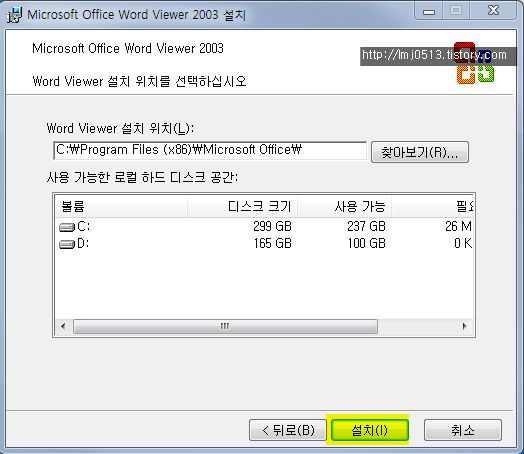Sort by the 사용 가능 column header
The width and height of the screenshot is (524, 454).
[345, 206]
